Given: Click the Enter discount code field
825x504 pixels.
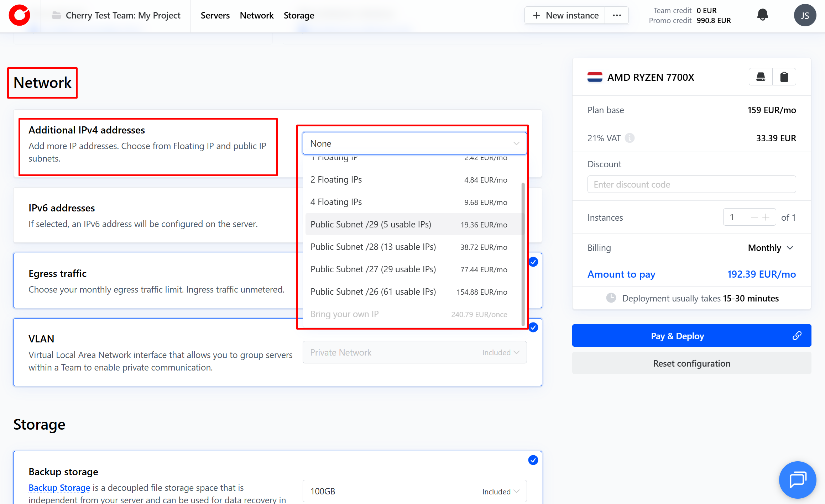Looking at the screenshot, I should [691, 184].
